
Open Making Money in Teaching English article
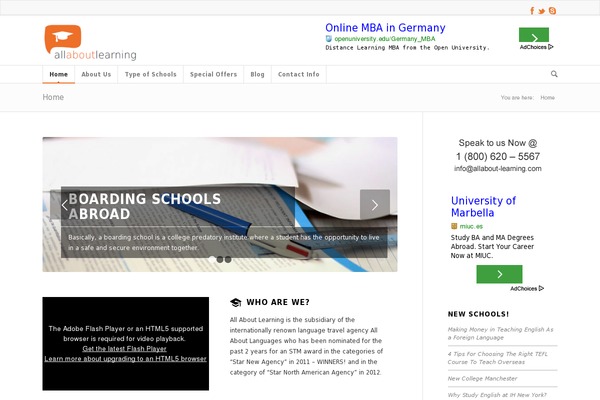coord(501,333)
